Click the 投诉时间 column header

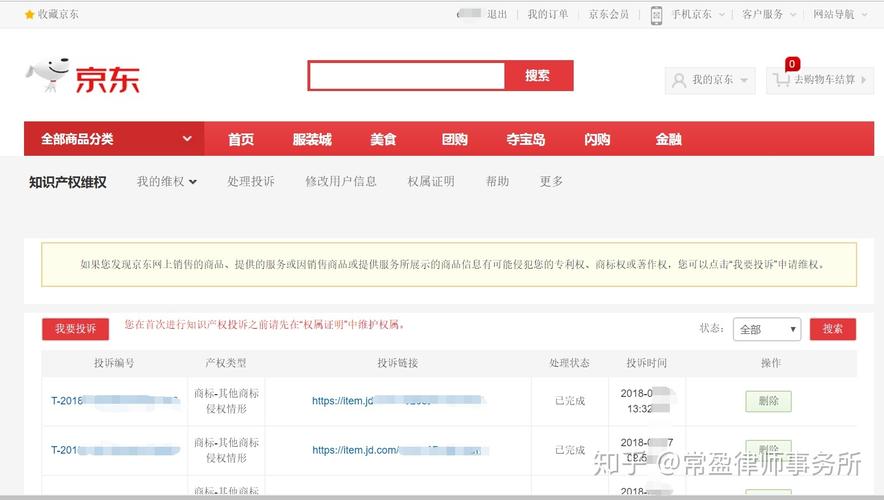pyautogui.click(x=647, y=363)
